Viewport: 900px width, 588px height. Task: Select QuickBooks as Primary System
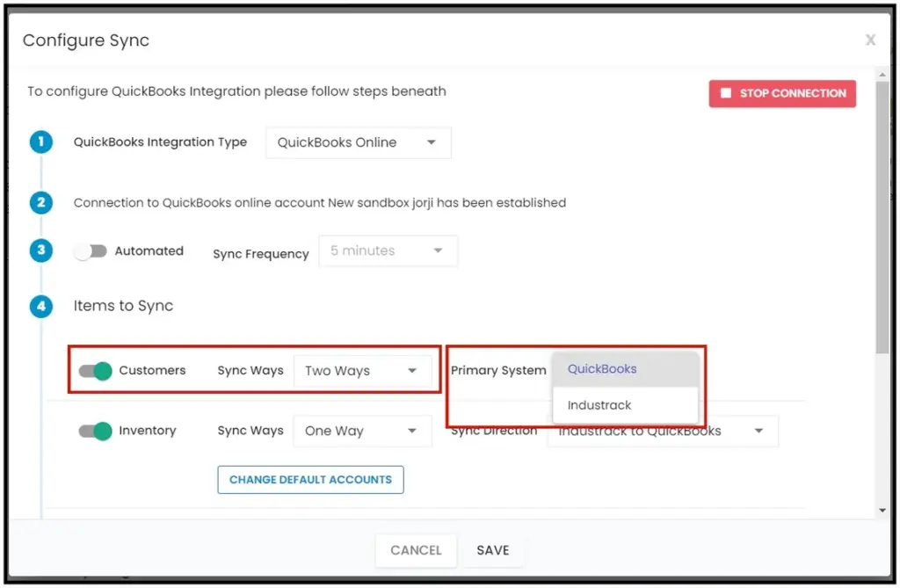click(x=625, y=369)
